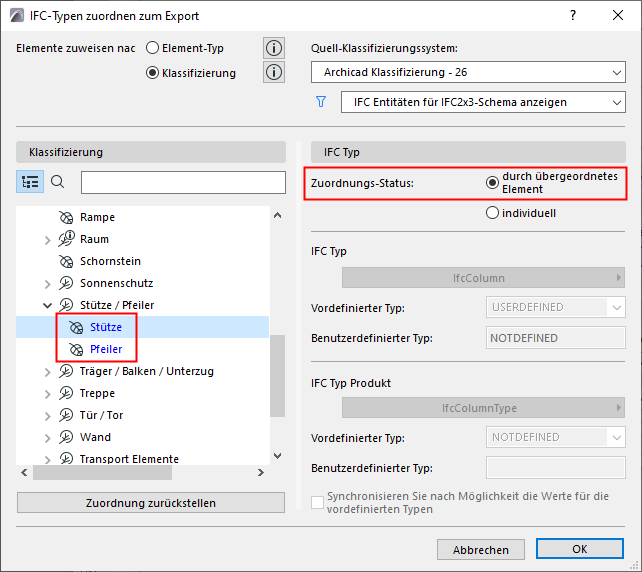642x572 pixels.
Task: Click the tree scroll up arrow
Action: pos(278,215)
